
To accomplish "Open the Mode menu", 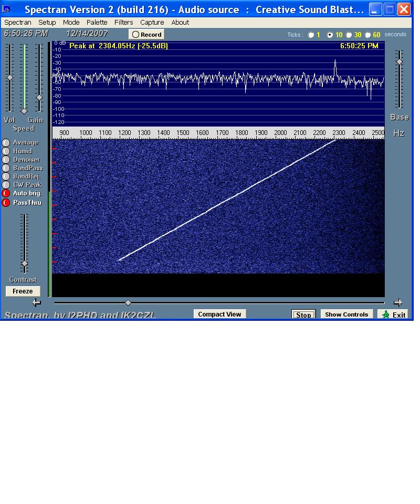I will coord(71,23).
